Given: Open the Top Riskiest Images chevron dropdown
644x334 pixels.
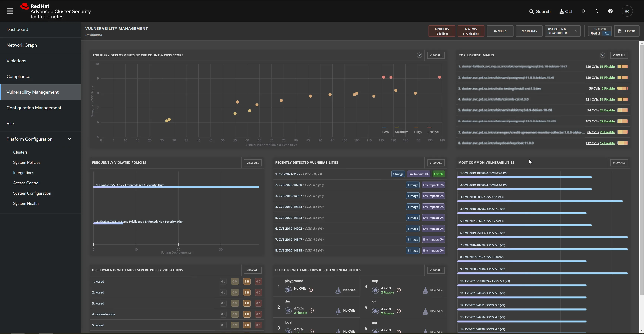Looking at the screenshot, I should coord(603,55).
